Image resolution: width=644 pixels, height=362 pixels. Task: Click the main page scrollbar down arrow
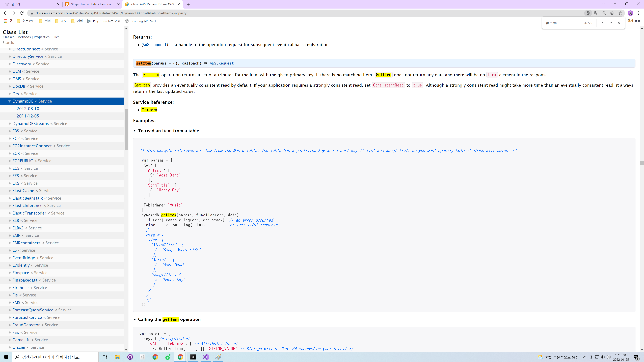pyautogui.click(x=641, y=350)
